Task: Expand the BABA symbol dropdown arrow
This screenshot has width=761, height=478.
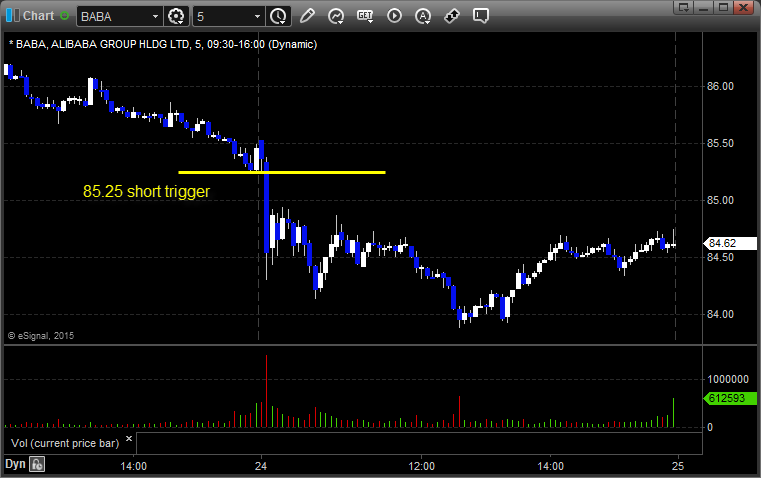Action: 155,16
